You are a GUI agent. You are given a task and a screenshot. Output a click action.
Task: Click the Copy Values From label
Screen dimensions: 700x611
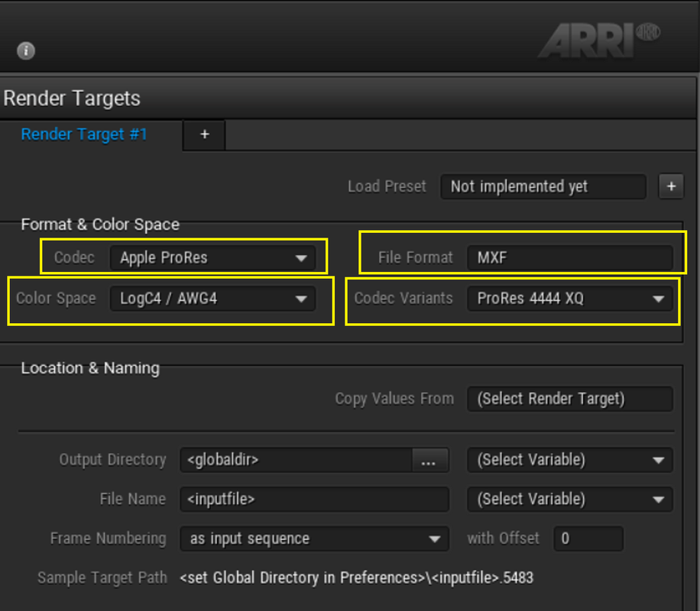[x=394, y=399]
